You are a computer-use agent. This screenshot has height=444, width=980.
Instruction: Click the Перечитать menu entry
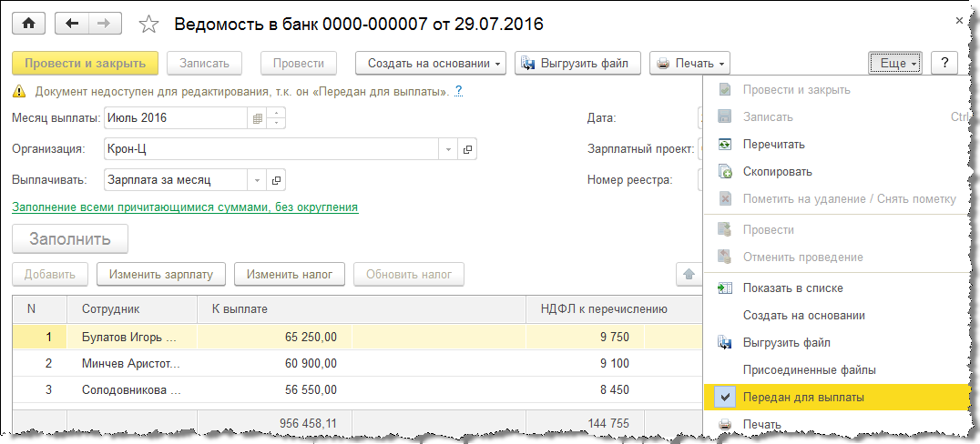pos(773,144)
